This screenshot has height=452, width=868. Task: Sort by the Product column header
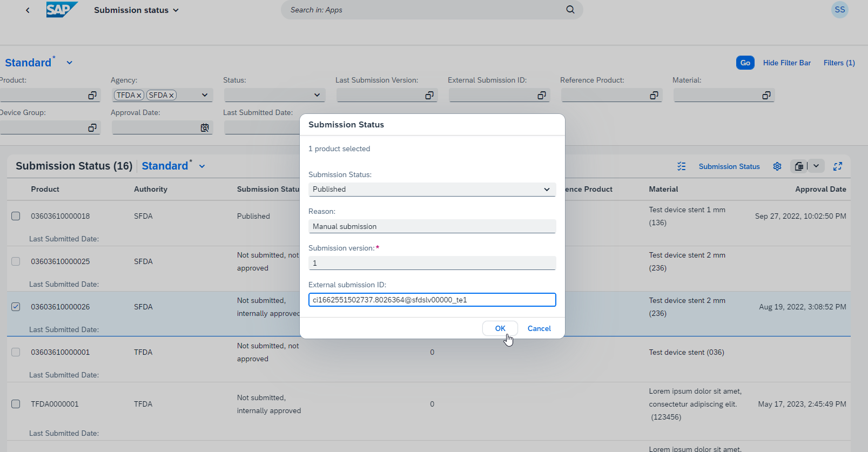[x=45, y=190]
